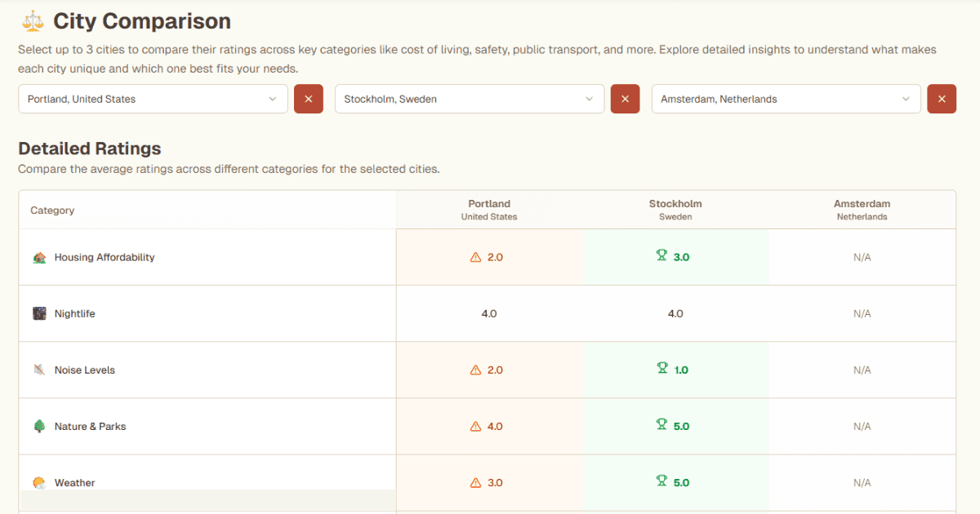Screen dimensions: 980x514
Task: Select the Amsterdam column header
Action: 862,210
